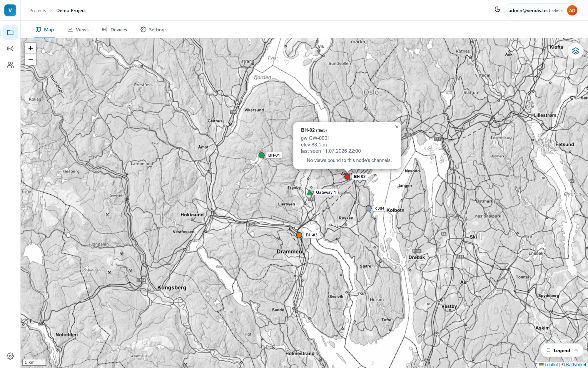Switch to the Map tab
588x368 pixels.
[x=45, y=29]
